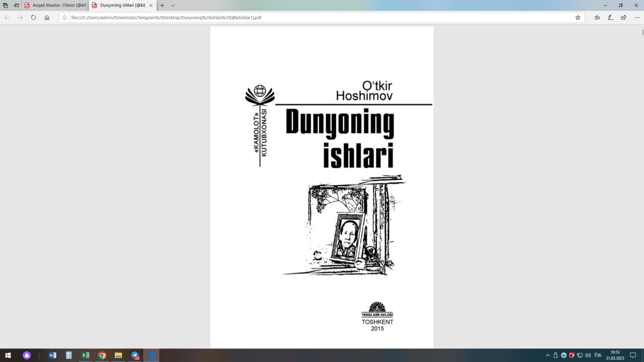644x362 pixels.
Task: Launch Excel from the taskbar
Action: [86, 355]
